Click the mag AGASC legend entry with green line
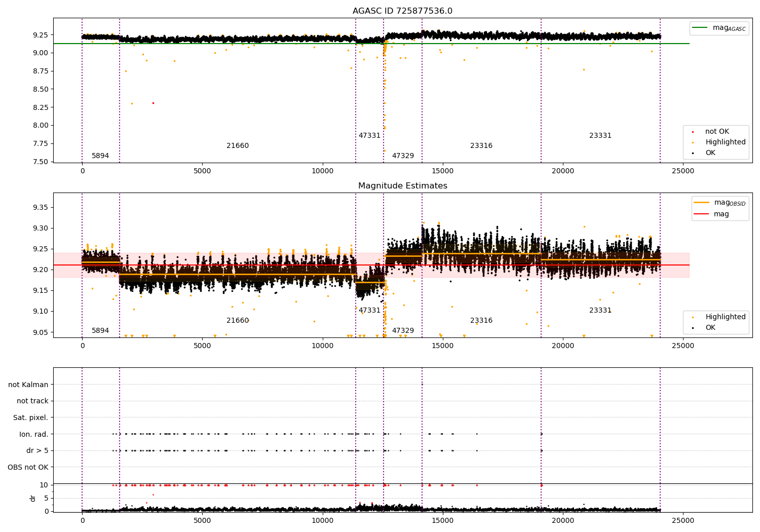 [720, 28]
